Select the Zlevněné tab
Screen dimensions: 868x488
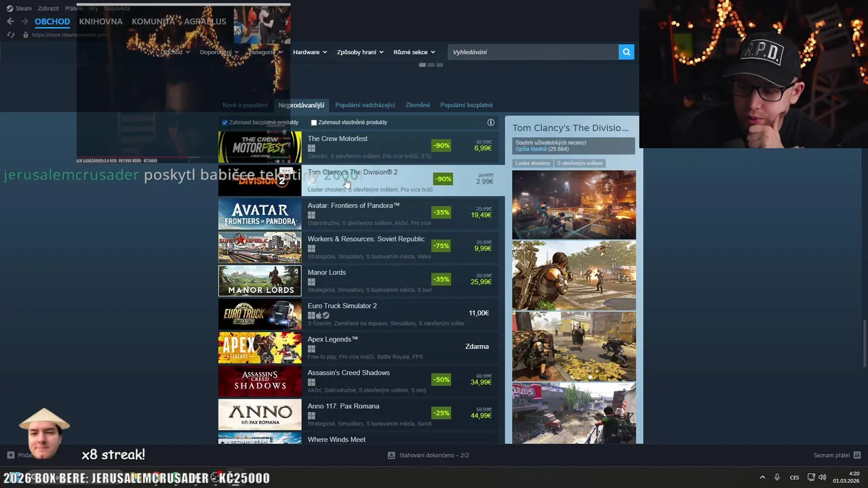(x=418, y=105)
